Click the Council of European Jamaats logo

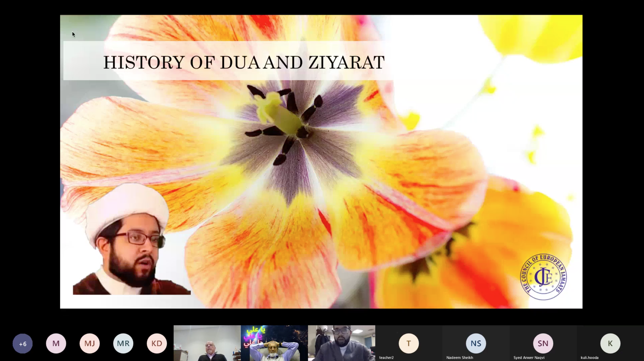tap(543, 277)
